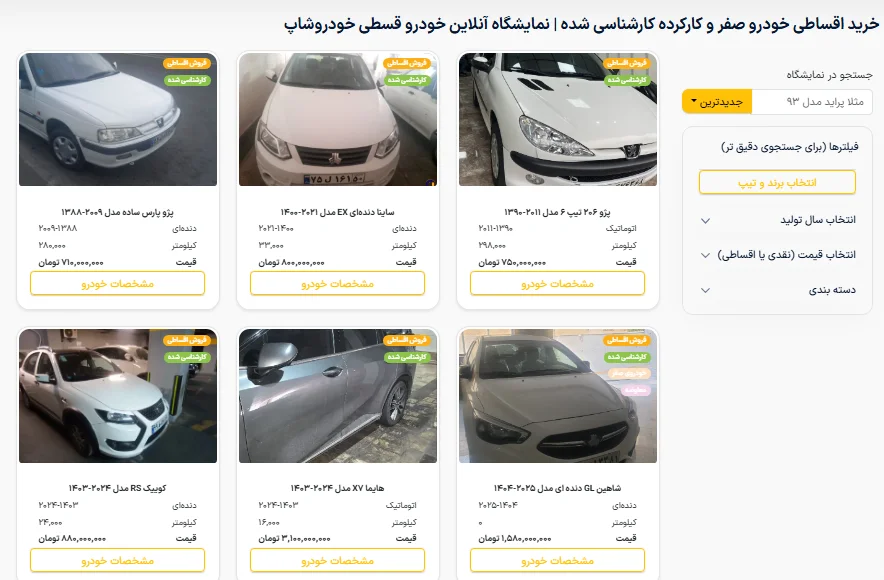Open the Haima X7 gray car photo
The height and width of the screenshot is (580, 884).
(338, 396)
